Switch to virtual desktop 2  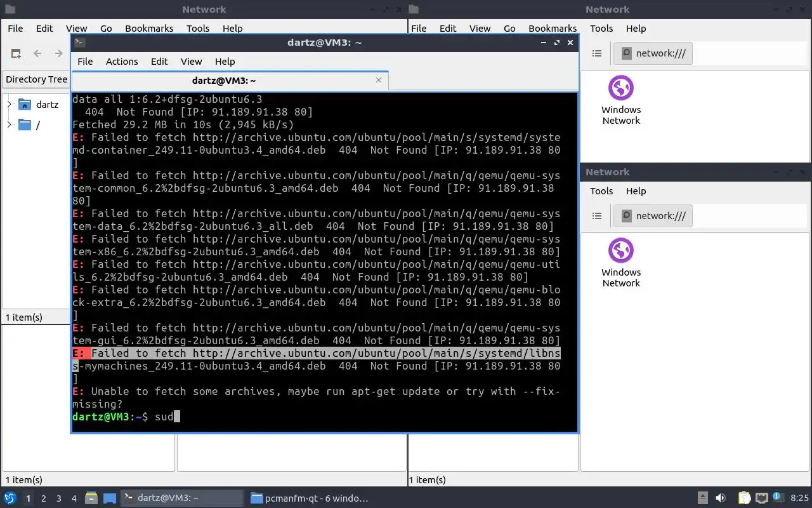coord(43,498)
